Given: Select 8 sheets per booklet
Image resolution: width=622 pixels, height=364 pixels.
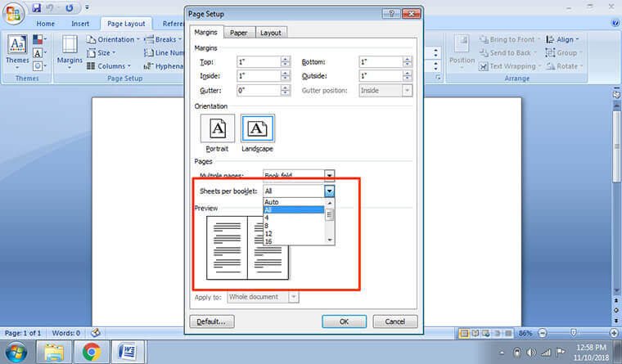Looking at the screenshot, I should pyautogui.click(x=294, y=226).
